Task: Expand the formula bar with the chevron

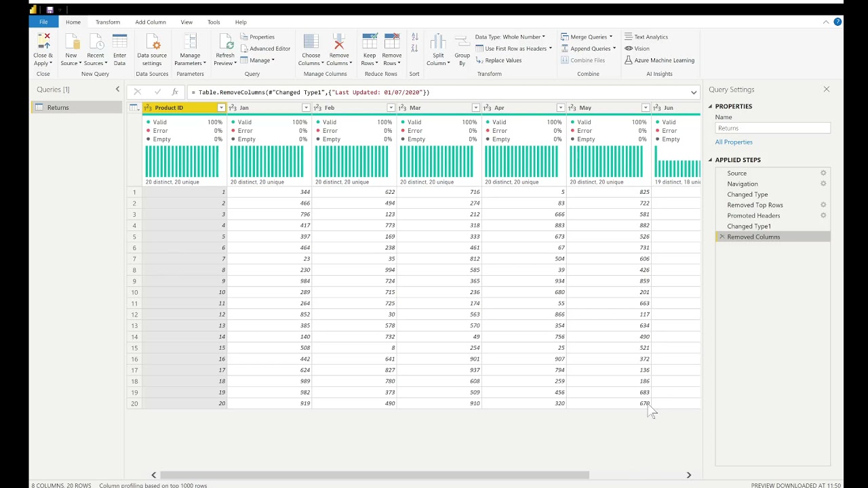Action: coord(694,92)
